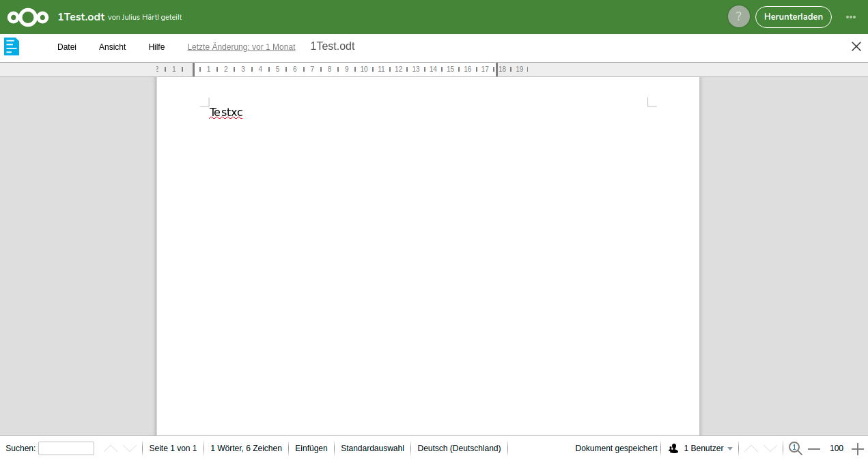Screen dimensions: 868x460
Task: Click the 1Test.odt title in header
Action: 81,16
